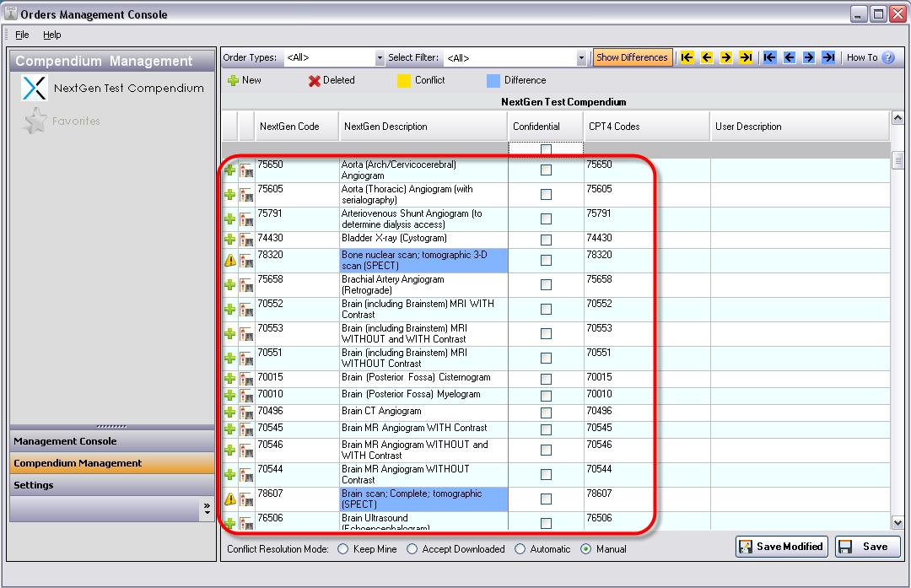The width and height of the screenshot is (911, 588).
Task: Click the order type icon beside code 75791
Action: [x=247, y=219]
